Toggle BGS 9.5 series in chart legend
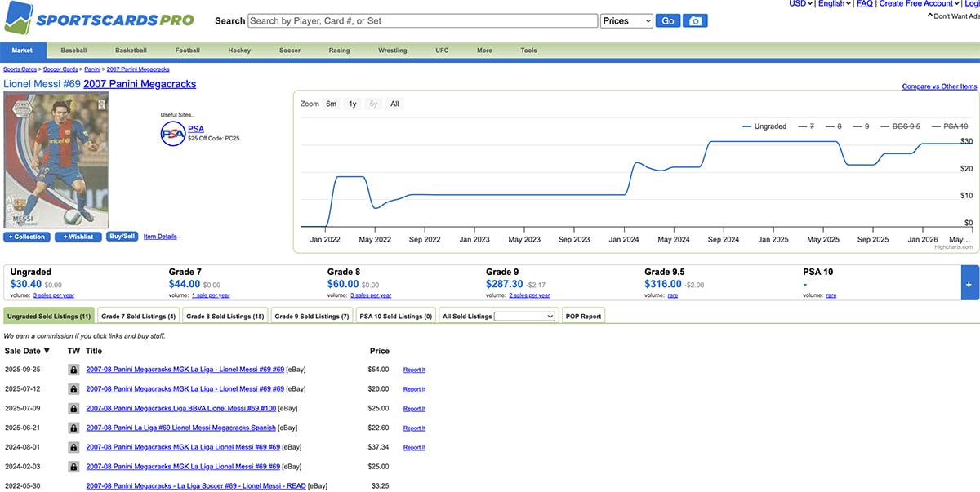The height and width of the screenshot is (492, 980). pos(899,126)
